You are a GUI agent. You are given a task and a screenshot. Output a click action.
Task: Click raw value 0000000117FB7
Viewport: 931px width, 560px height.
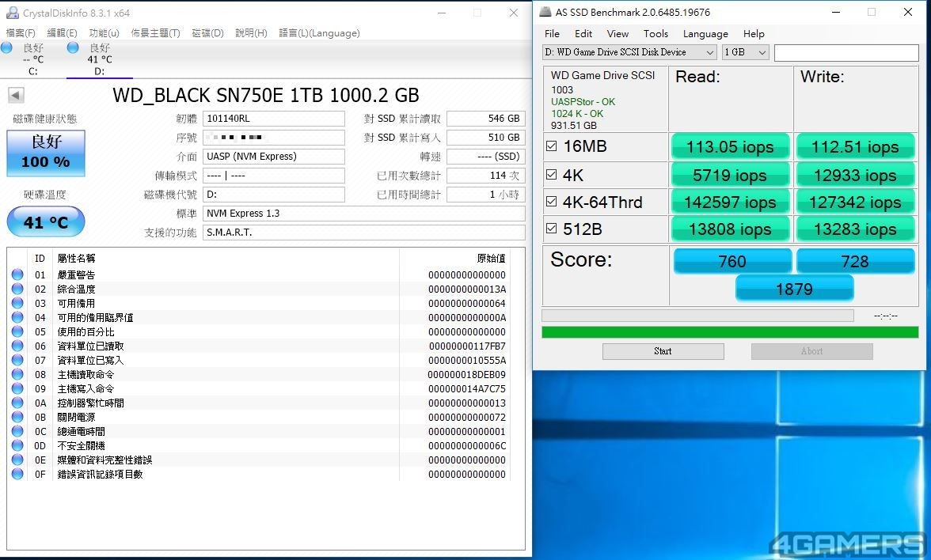click(467, 346)
